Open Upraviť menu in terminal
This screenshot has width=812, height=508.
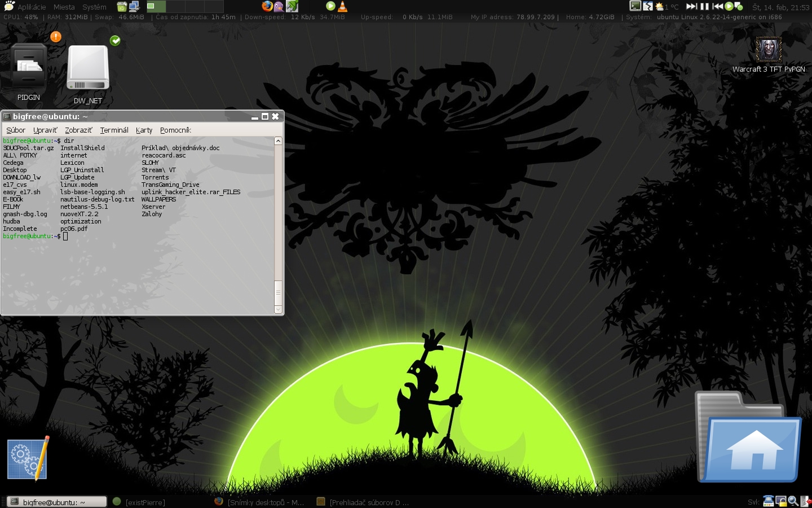click(45, 130)
